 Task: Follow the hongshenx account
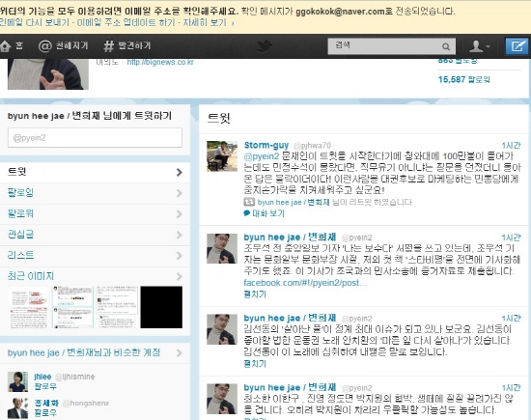[45, 413]
